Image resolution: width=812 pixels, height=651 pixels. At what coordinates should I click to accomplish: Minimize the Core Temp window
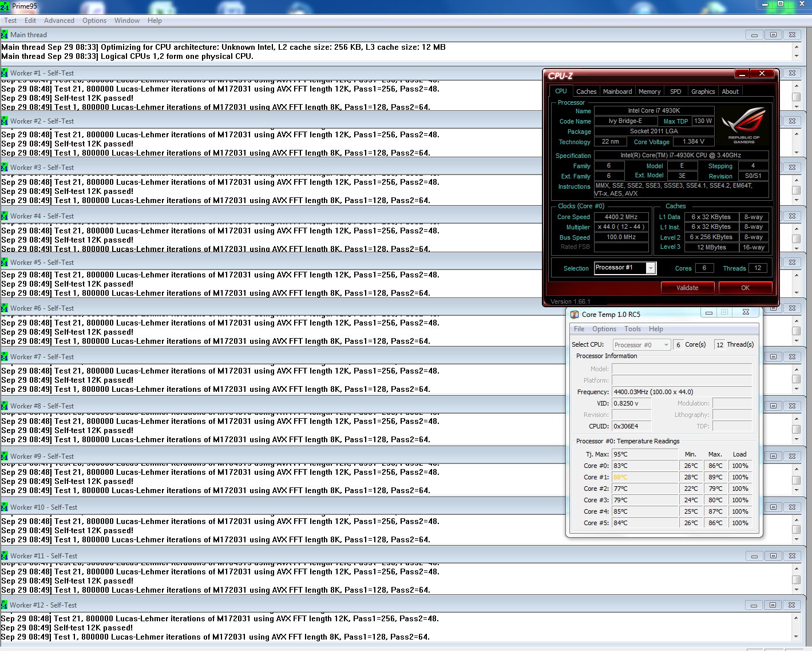pos(708,312)
